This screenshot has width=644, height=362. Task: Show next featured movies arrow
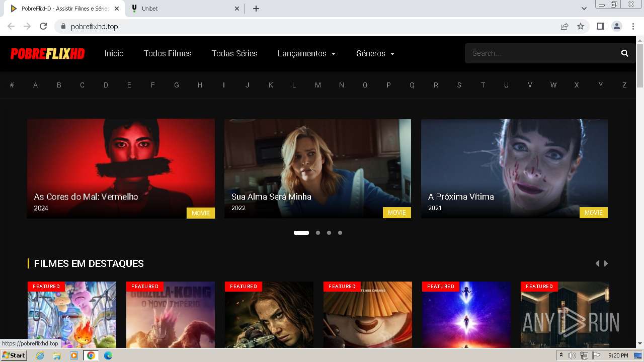606,263
